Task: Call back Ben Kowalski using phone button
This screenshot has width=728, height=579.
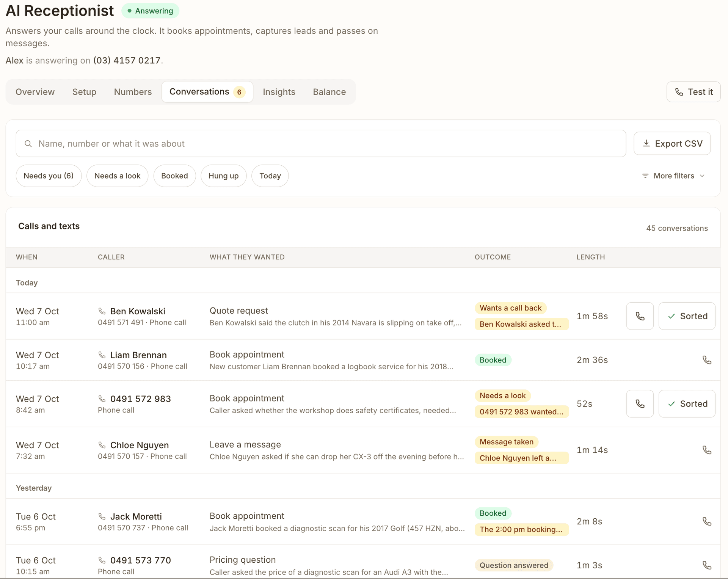Action: tap(640, 316)
